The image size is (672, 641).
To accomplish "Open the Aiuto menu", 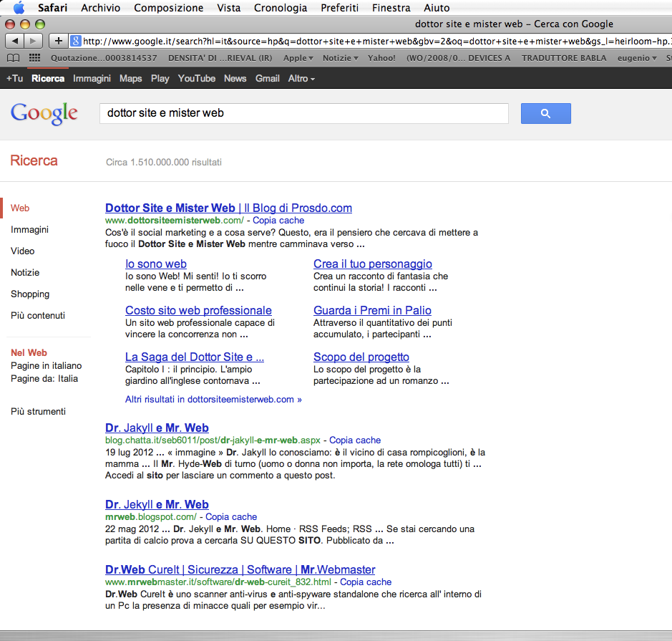I will (x=437, y=8).
